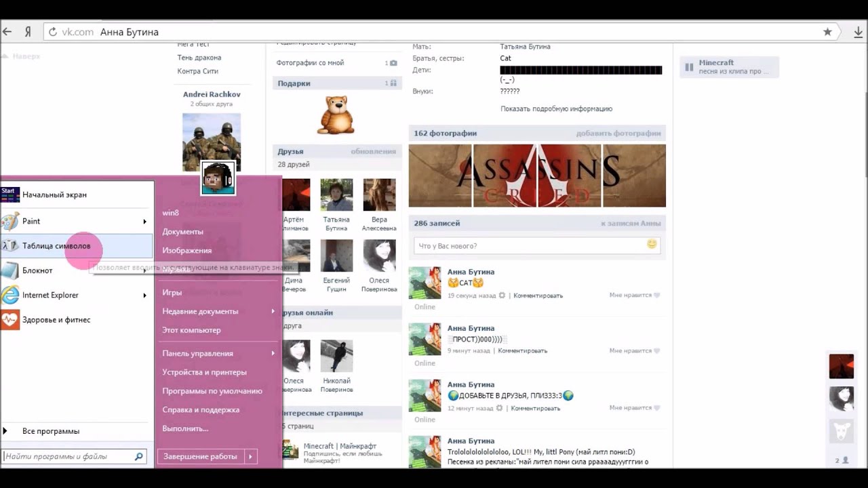Open Игры in start menu
This screenshot has height=488, width=868.
coord(172,293)
